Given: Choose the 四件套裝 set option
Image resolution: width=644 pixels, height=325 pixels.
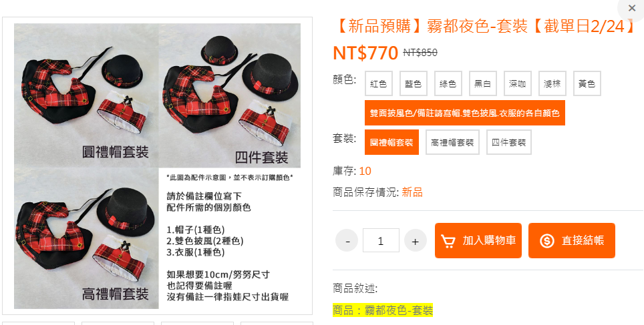Looking at the screenshot, I should pos(509,142).
